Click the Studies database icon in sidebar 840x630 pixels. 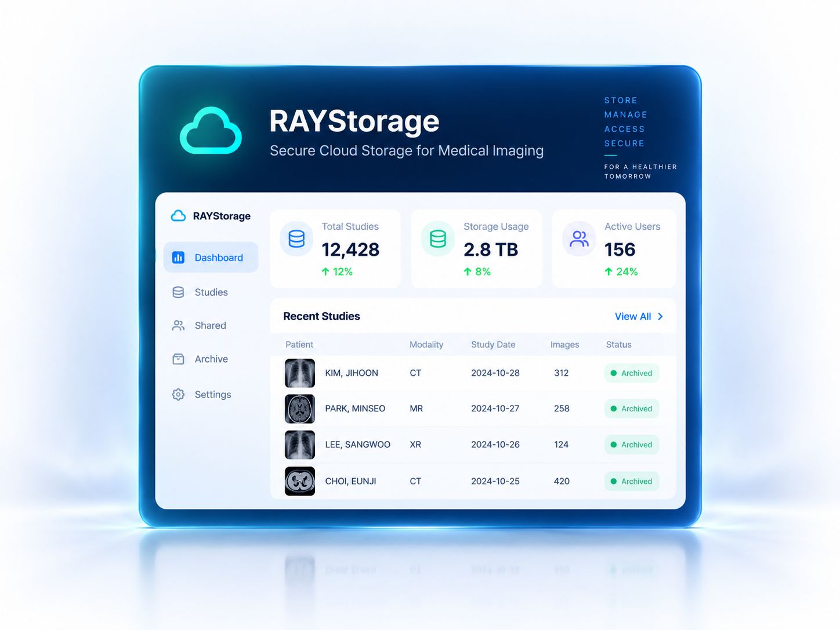[x=178, y=292]
